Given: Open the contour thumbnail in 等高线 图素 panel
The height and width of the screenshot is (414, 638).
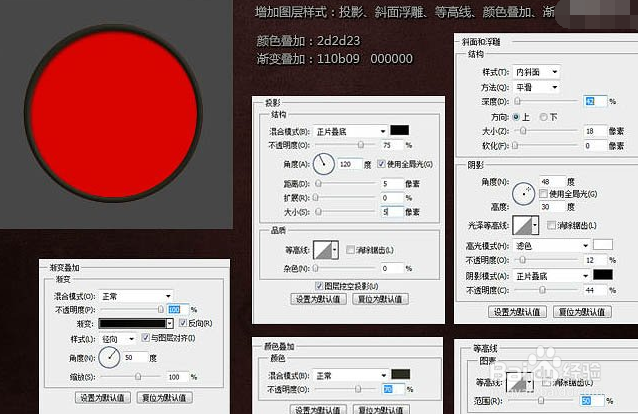Looking at the screenshot, I should [x=516, y=383].
